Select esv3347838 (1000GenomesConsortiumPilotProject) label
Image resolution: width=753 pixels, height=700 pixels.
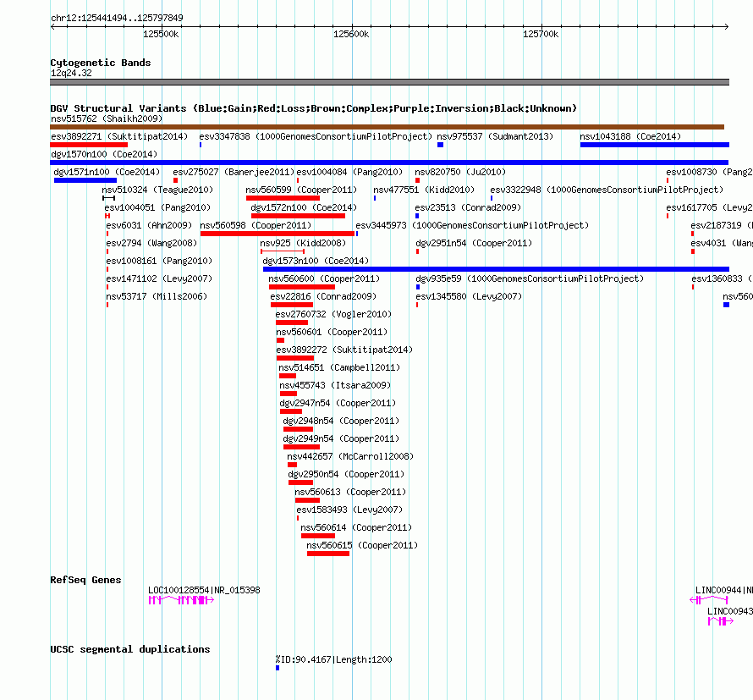[x=316, y=136]
